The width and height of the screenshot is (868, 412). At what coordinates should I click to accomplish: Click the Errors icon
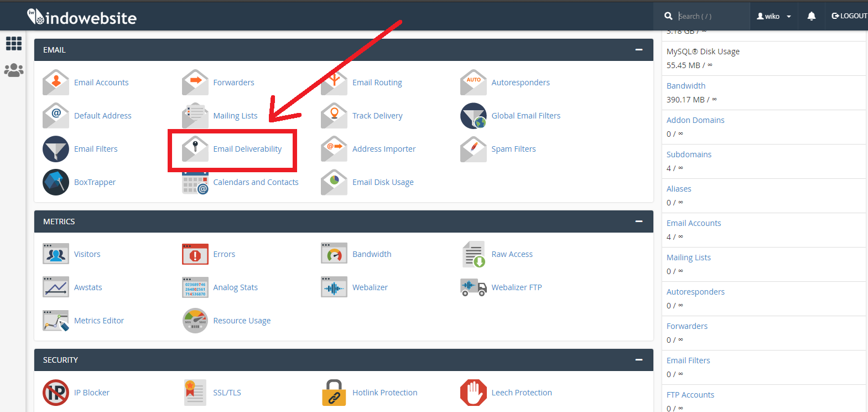(195, 254)
